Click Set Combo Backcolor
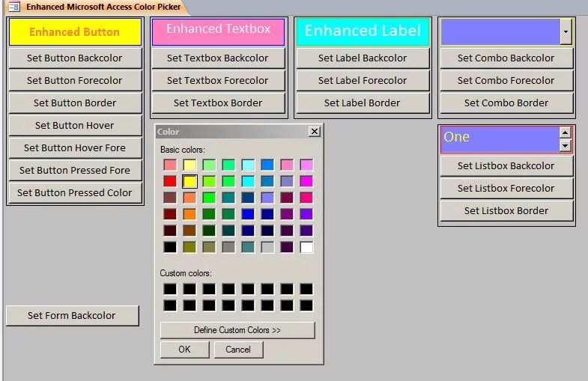The width and height of the screenshot is (588, 381). click(506, 58)
